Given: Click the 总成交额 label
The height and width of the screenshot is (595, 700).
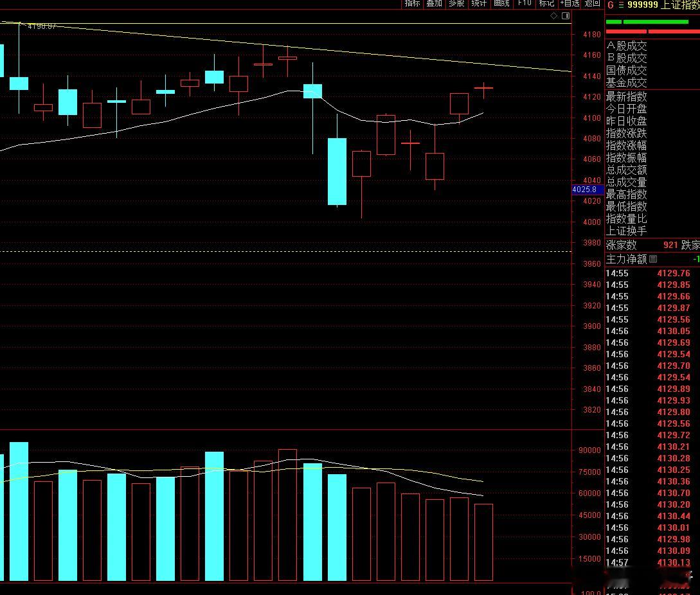Looking at the screenshot, I should pyautogui.click(x=626, y=170).
